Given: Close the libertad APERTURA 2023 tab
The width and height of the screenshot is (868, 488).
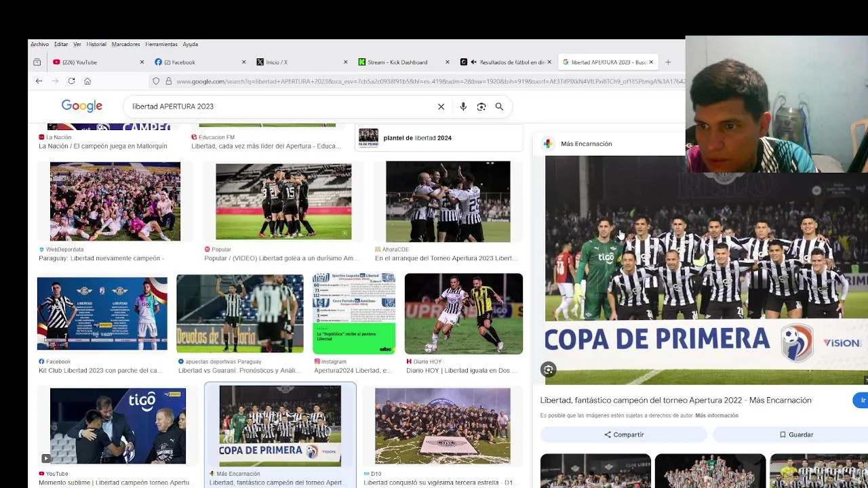Looking at the screenshot, I should click(651, 62).
